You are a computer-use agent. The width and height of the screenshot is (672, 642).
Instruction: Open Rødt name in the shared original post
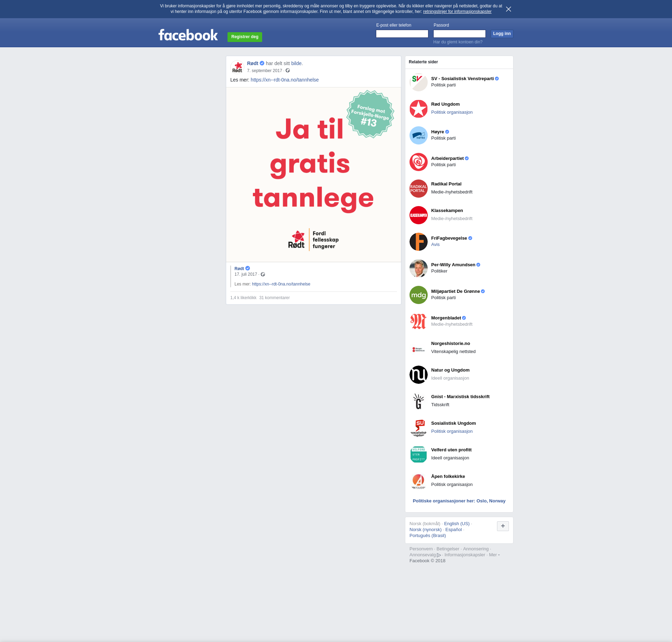pos(239,269)
